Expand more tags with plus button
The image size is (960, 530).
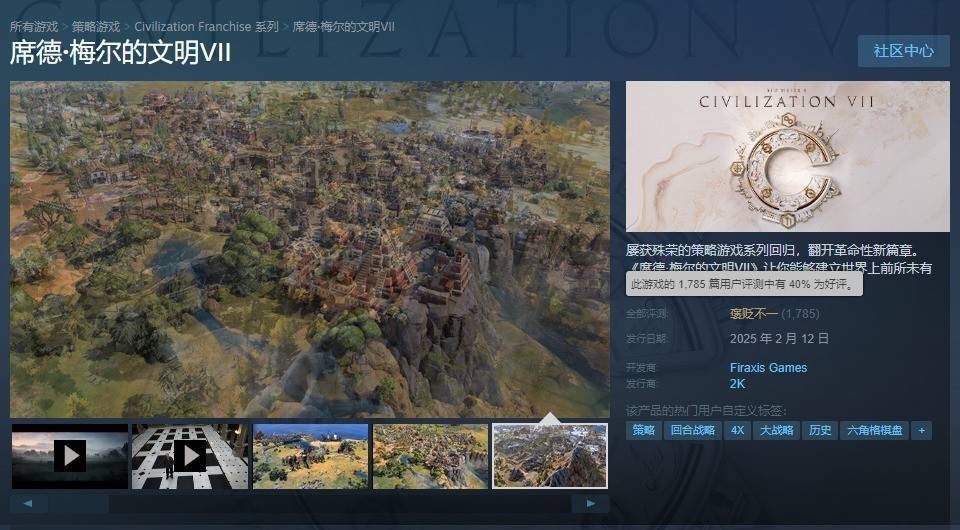921,430
